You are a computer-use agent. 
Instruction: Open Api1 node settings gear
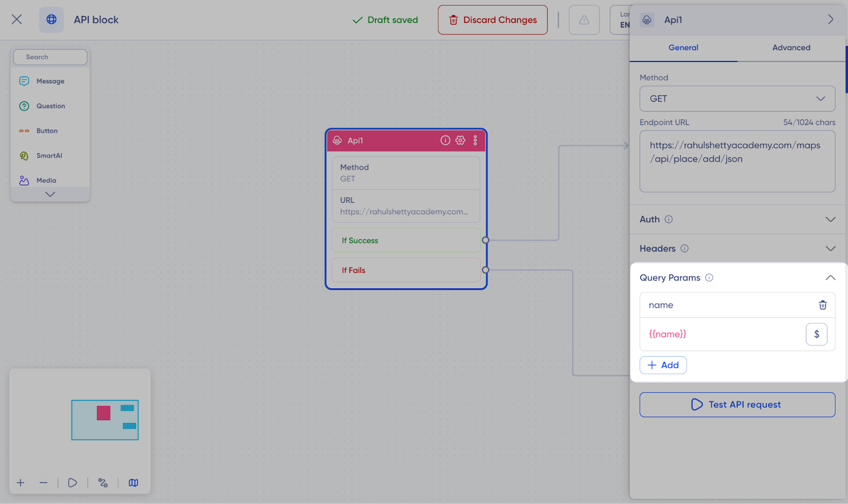(461, 140)
